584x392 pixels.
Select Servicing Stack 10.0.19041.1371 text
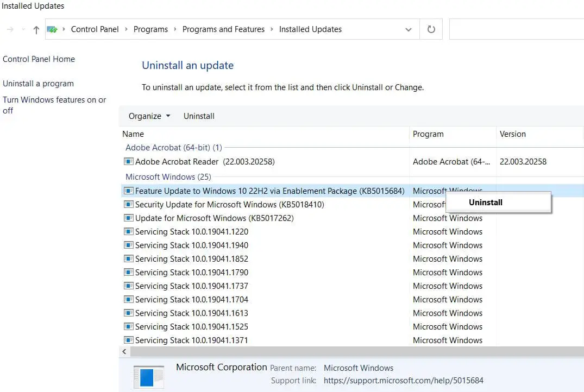coord(191,340)
